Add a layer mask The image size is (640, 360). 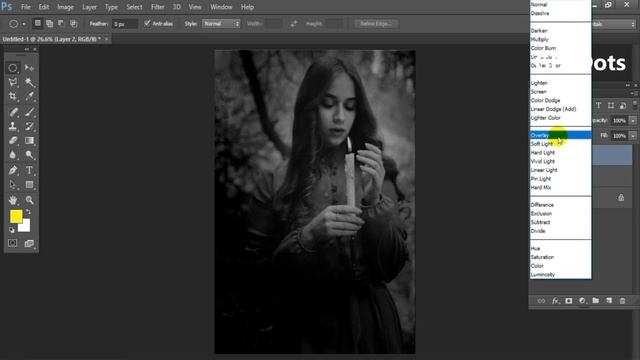point(569,301)
